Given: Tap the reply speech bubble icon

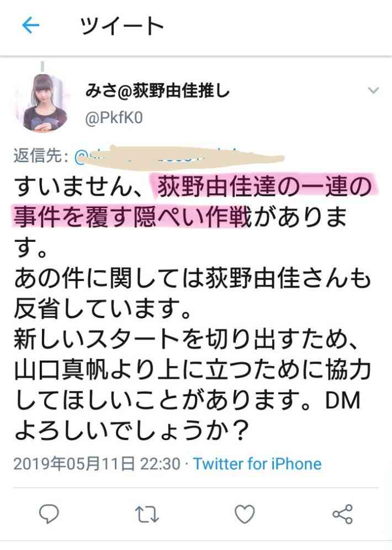Looking at the screenshot, I should coord(49,514).
